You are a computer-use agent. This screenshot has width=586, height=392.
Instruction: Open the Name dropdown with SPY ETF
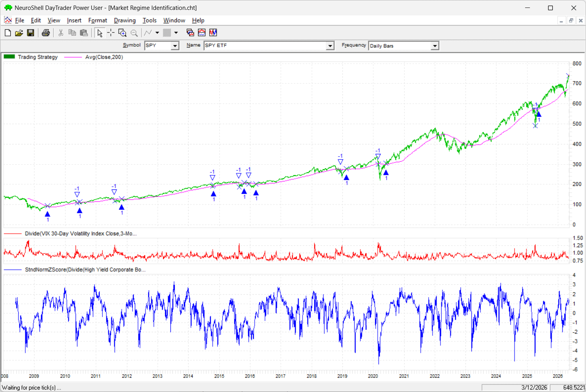click(330, 46)
